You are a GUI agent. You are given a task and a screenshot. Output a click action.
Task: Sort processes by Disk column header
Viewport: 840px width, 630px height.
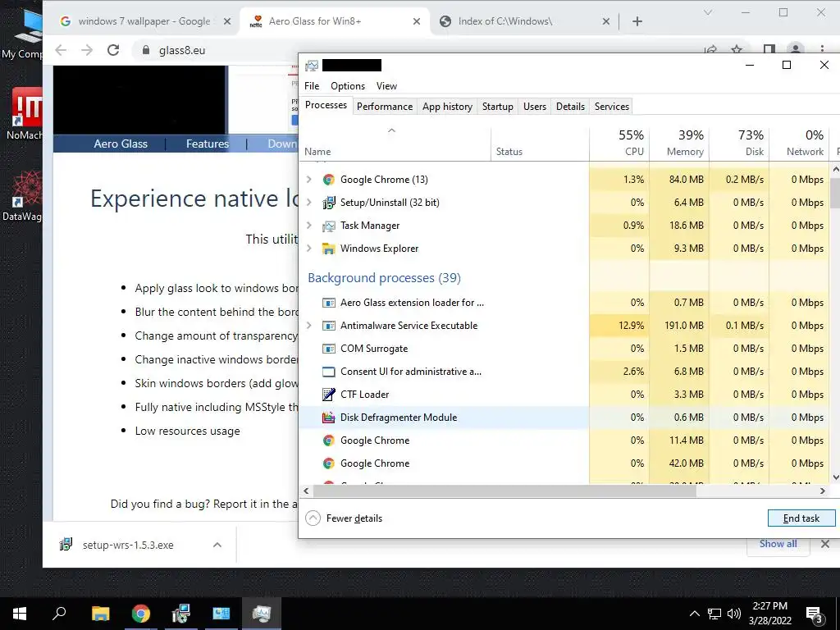point(739,143)
